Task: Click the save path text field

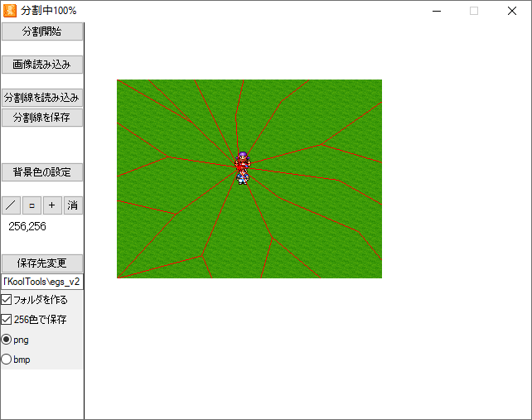Action: click(x=42, y=282)
